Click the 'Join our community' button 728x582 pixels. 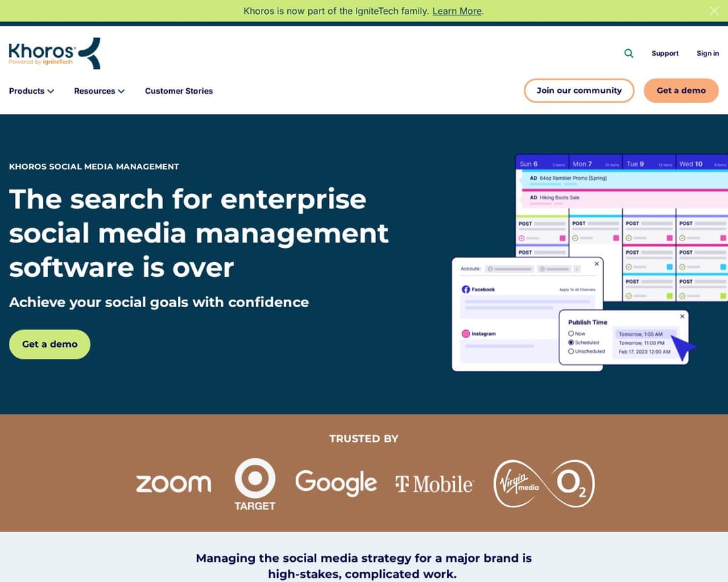click(x=578, y=90)
